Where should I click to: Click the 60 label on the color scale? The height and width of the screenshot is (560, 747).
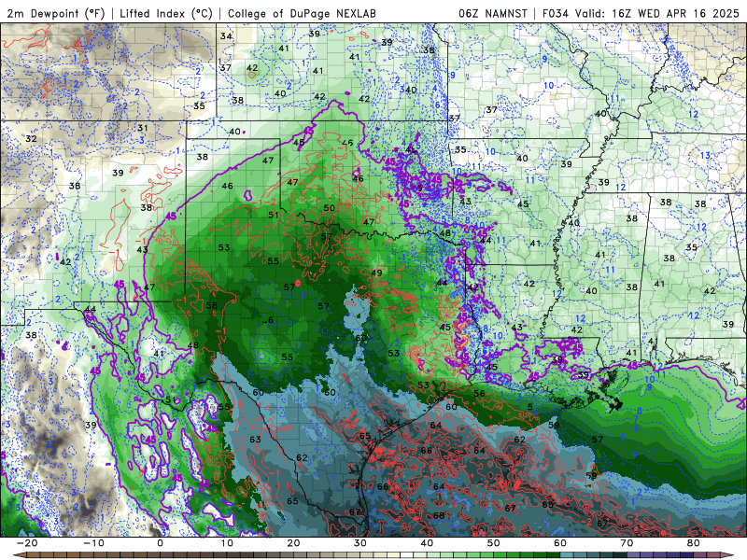point(560,543)
